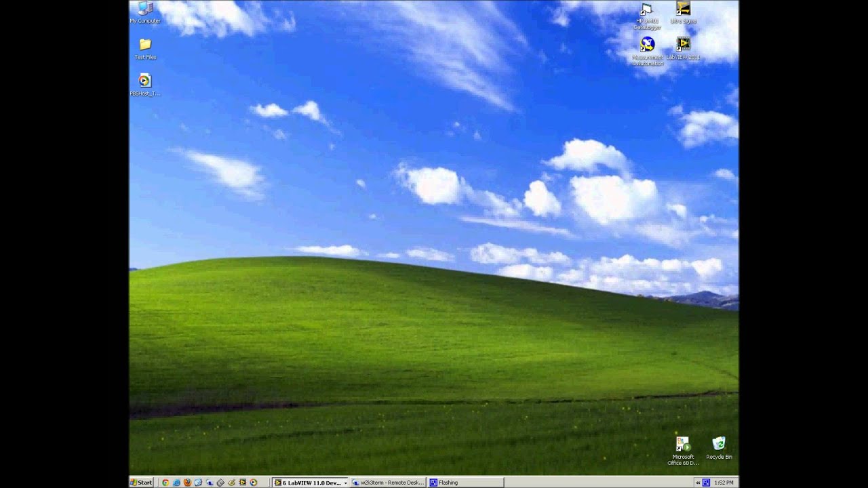Show hidden system tray icons

(698, 483)
